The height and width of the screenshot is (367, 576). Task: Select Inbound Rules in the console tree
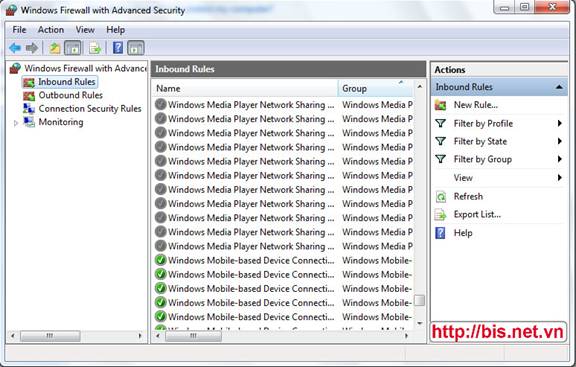click(66, 82)
